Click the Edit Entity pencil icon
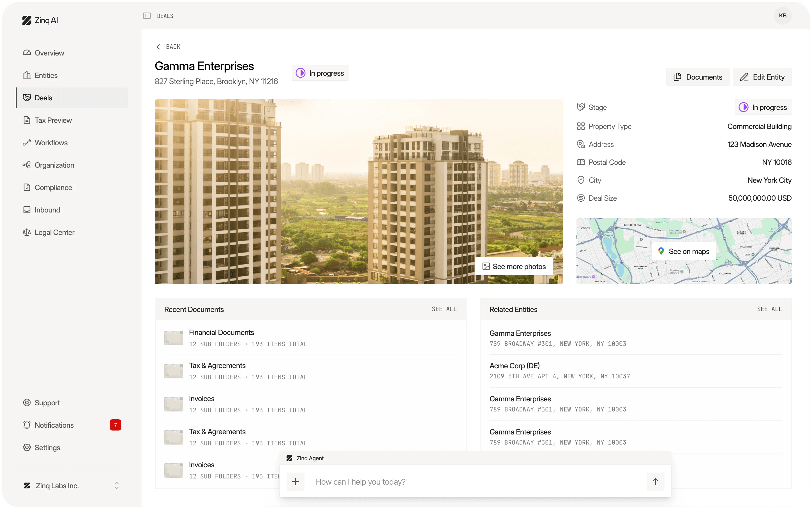The width and height of the screenshot is (812, 509). (744, 77)
